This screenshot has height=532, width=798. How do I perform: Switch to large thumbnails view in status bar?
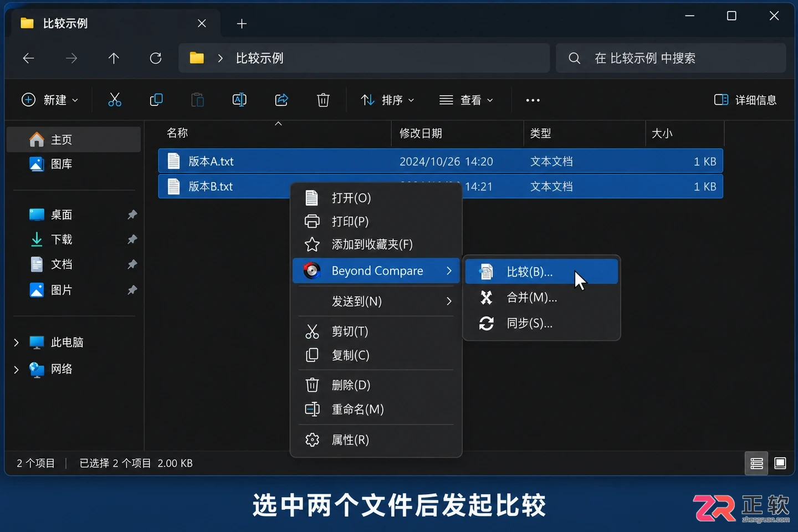pos(780,463)
